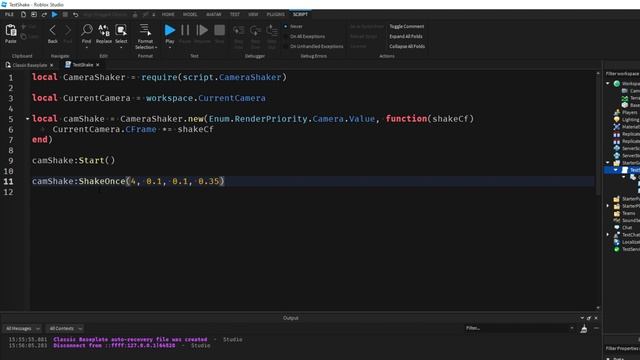Switch to the VIEW ribbon tab
Viewport: 640px width, 360px height.
(x=253, y=14)
